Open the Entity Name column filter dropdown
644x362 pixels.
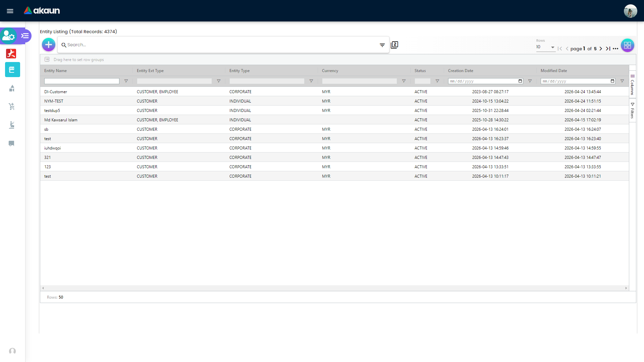pyautogui.click(x=126, y=81)
